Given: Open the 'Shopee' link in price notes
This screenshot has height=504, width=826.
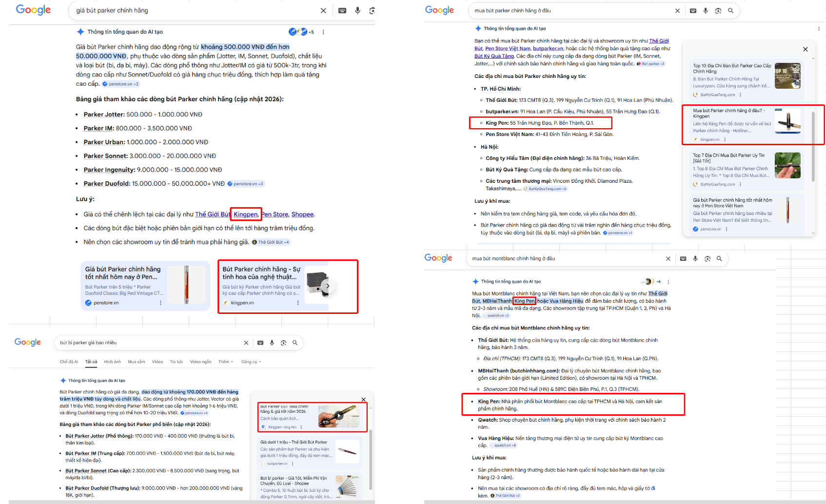Looking at the screenshot, I should pyautogui.click(x=302, y=214).
